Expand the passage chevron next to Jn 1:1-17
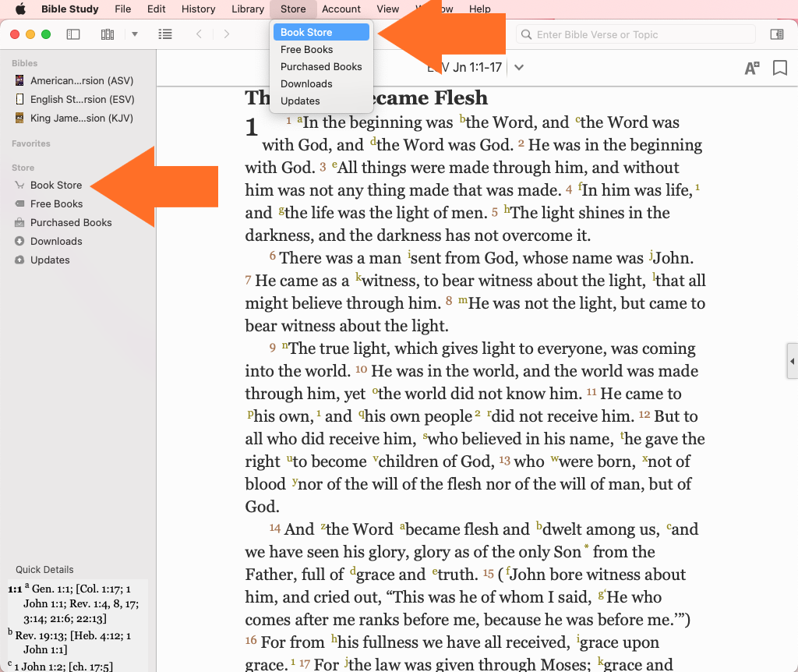798x672 pixels. pyautogui.click(x=519, y=68)
